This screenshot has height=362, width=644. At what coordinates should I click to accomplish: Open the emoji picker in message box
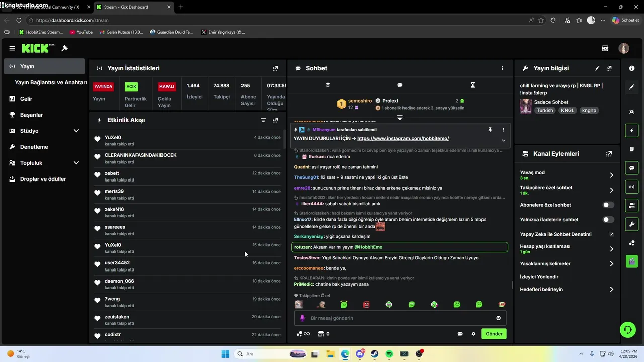click(x=499, y=318)
